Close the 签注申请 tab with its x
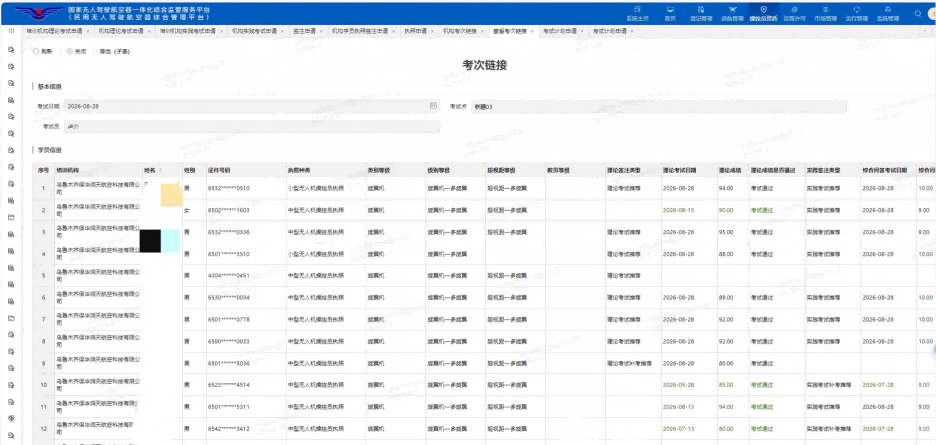 [321, 31]
